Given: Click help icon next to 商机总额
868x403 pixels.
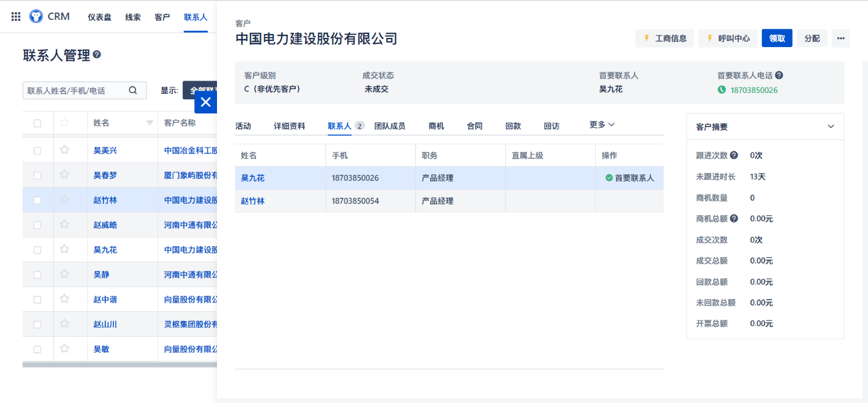Looking at the screenshot, I should [734, 218].
